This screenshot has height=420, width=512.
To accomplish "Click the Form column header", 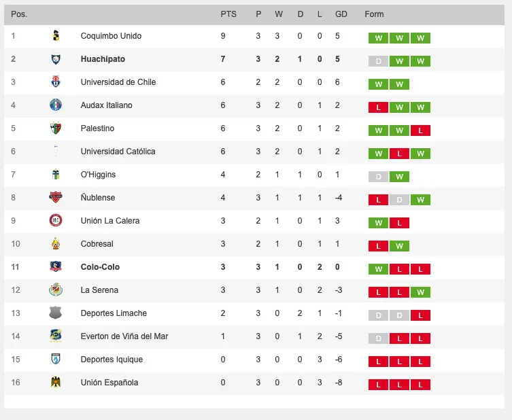I will 374,14.
